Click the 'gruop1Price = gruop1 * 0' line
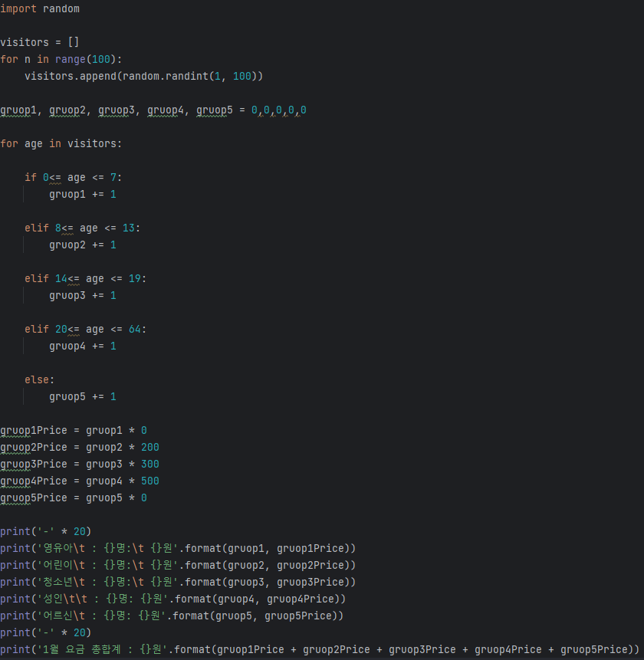The width and height of the screenshot is (644, 660). (x=74, y=431)
